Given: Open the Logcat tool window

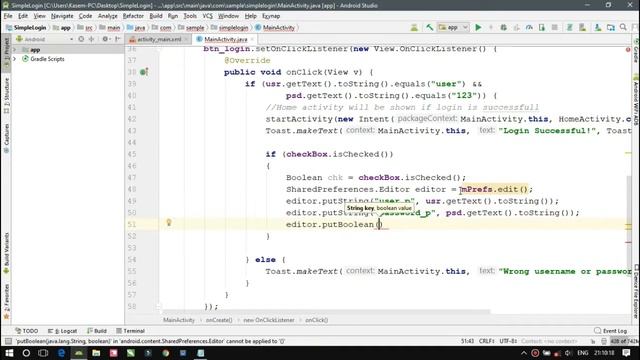Looking at the screenshot, I should [x=62, y=331].
